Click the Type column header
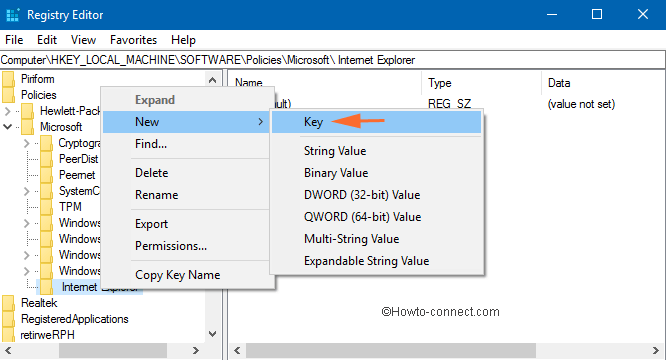Screen dimensions: 666x360 coord(482,83)
